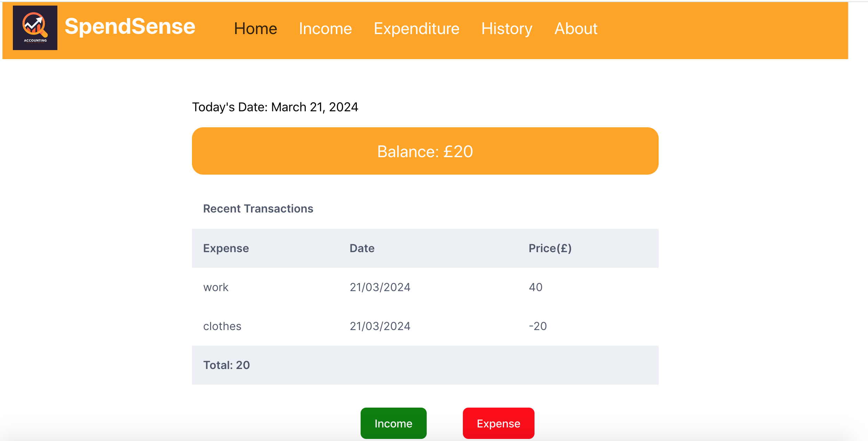View the History page
This screenshot has width=868, height=441.
506,29
